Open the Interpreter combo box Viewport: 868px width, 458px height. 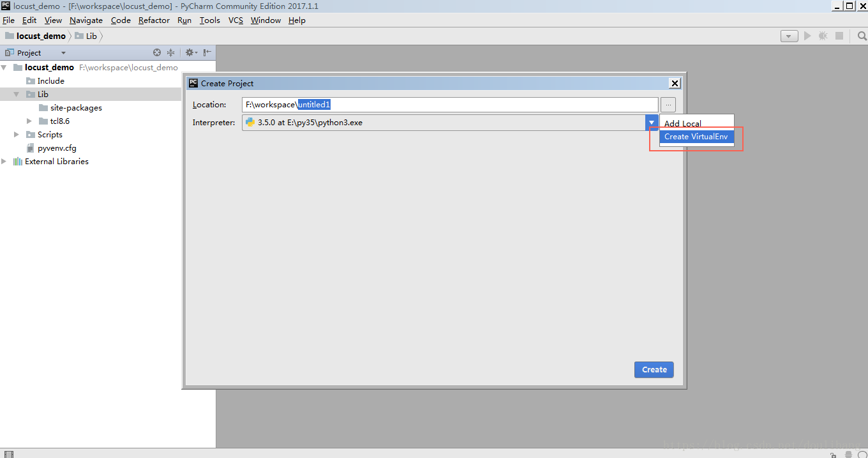pyautogui.click(x=449, y=123)
